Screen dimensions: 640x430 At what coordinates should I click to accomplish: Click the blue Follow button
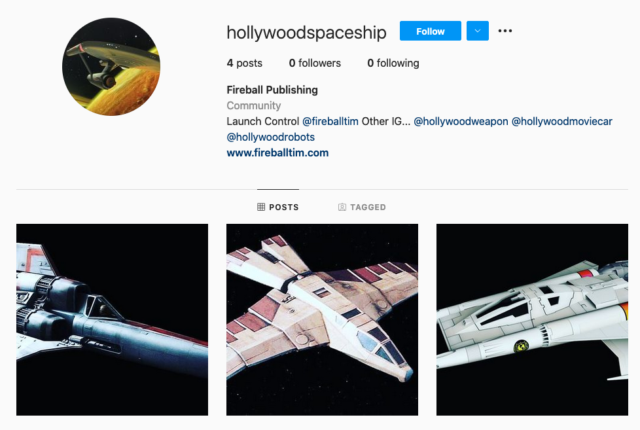click(x=430, y=31)
